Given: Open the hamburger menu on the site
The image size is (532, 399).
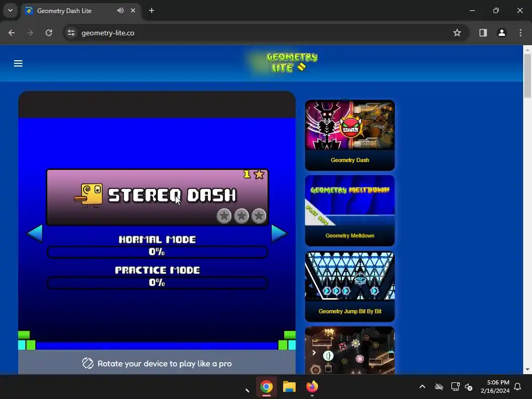Looking at the screenshot, I should point(18,63).
